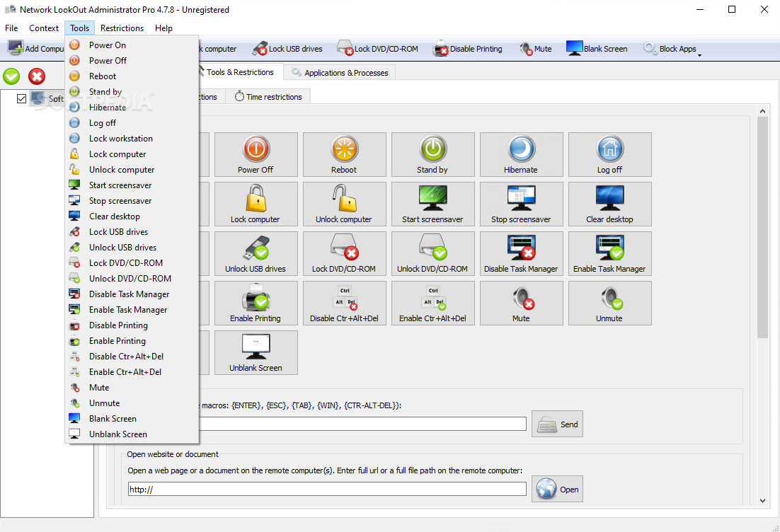Screen dimensions: 780x532
Task: Open the Restrictions menu
Action: tap(122, 28)
